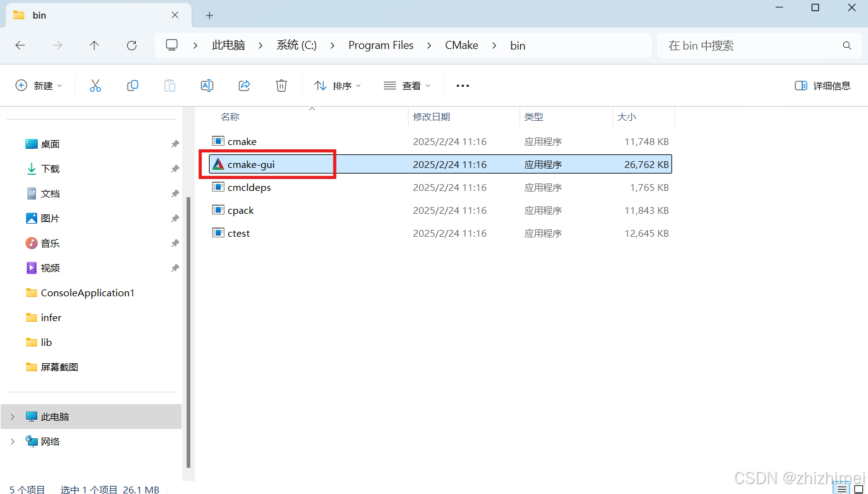Open 视频 in quick access
Viewport: 868px width, 494px height.
[50, 268]
